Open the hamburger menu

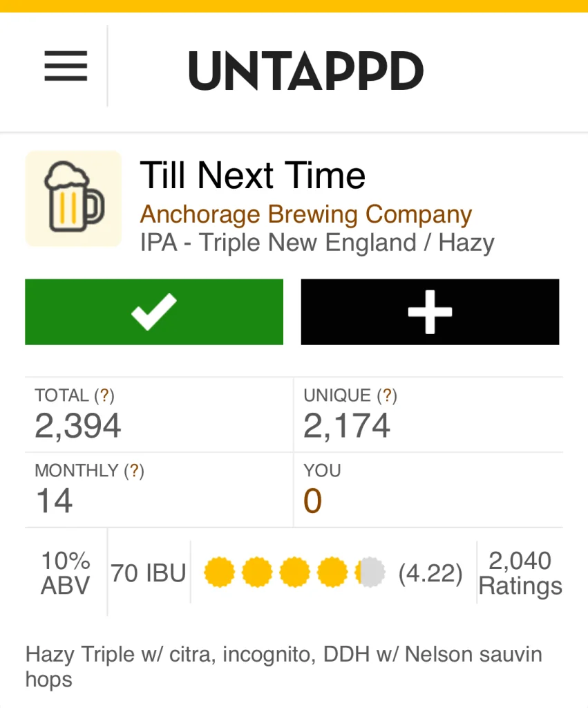click(x=66, y=67)
